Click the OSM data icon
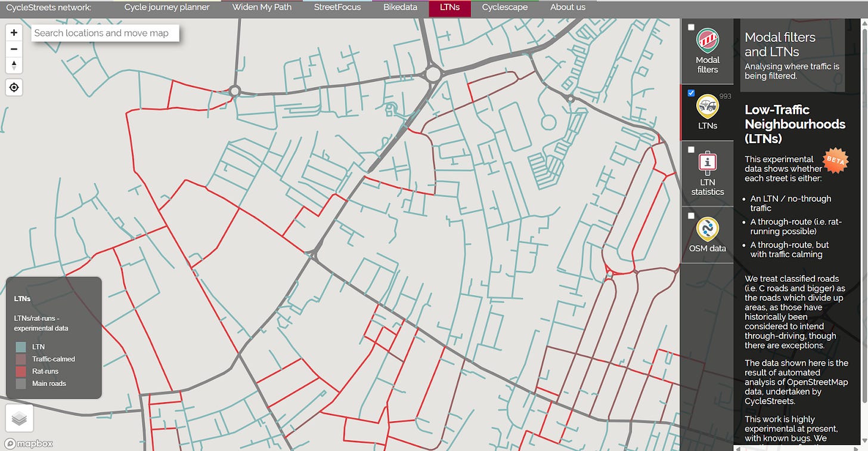 click(708, 228)
